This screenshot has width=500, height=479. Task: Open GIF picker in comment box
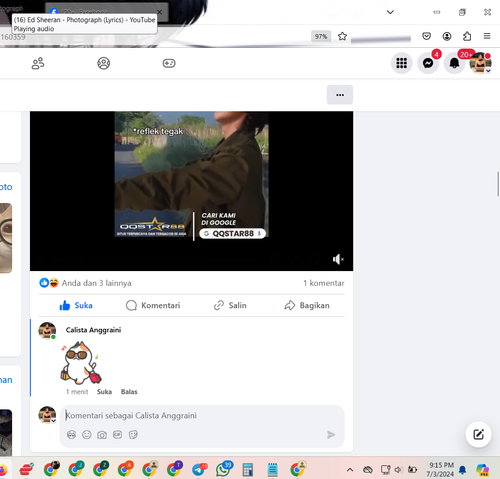[x=117, y=435]
